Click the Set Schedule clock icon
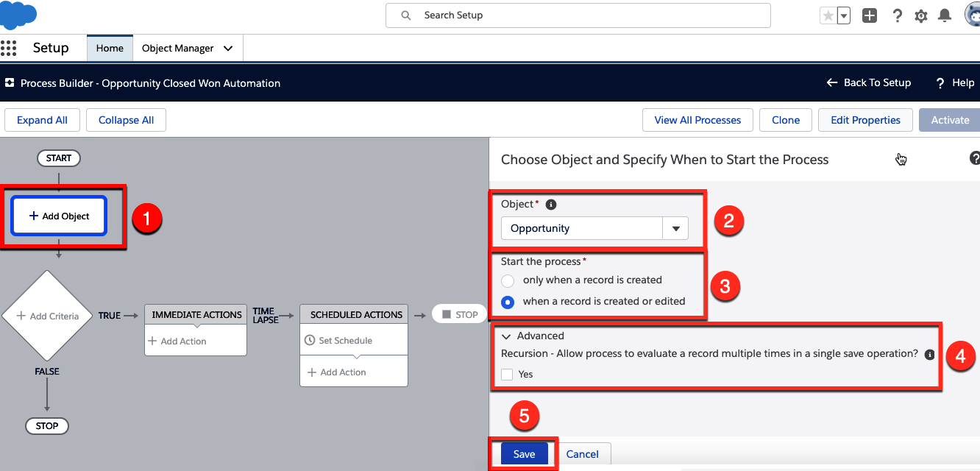The width and height of the screenshot is (980, 471). pyautogui.click(x=310, y=341)
